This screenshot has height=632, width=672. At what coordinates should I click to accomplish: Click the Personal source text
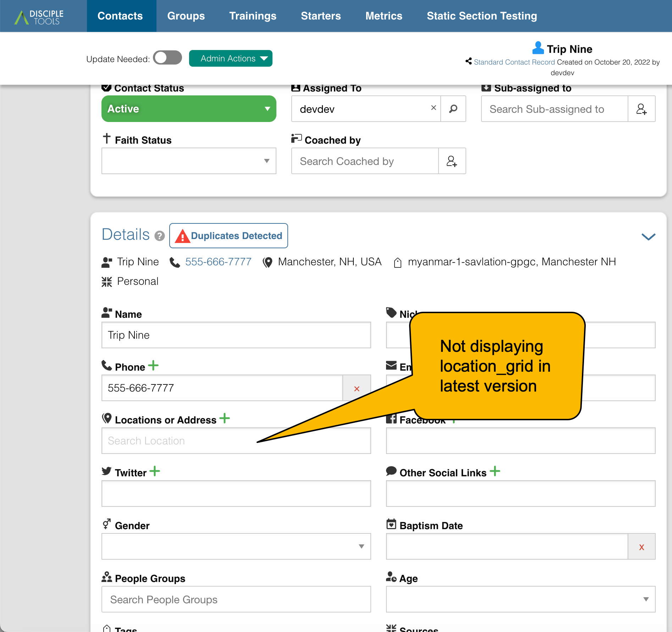(x=138, y=281)
